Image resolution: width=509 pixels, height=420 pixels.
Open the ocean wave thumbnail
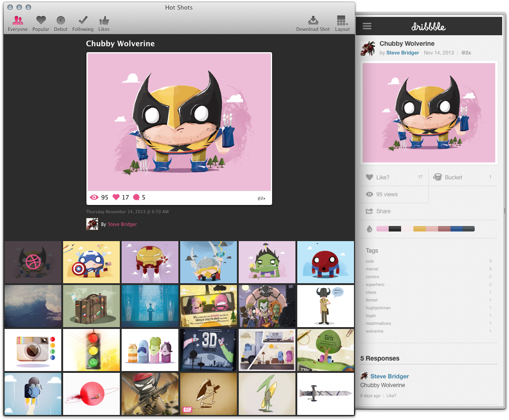coord(33,306)
